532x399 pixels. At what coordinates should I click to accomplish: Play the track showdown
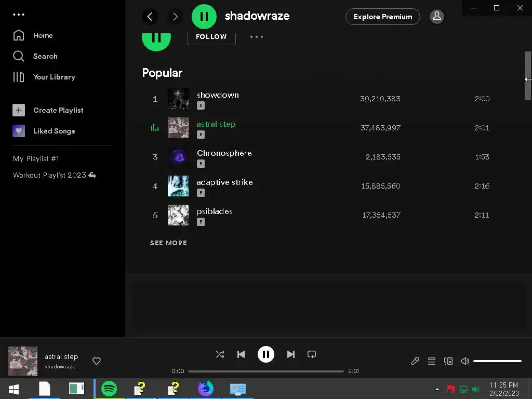(218, 95)
